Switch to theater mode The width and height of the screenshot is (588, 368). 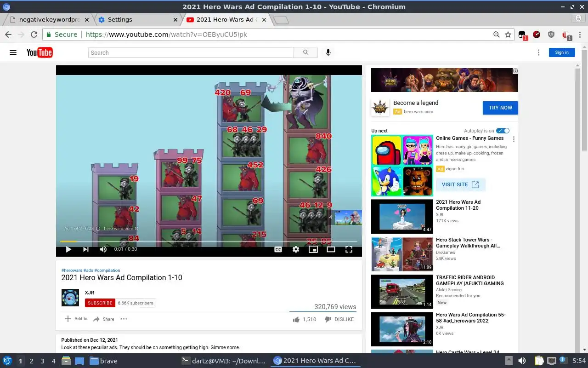point(331,249)
